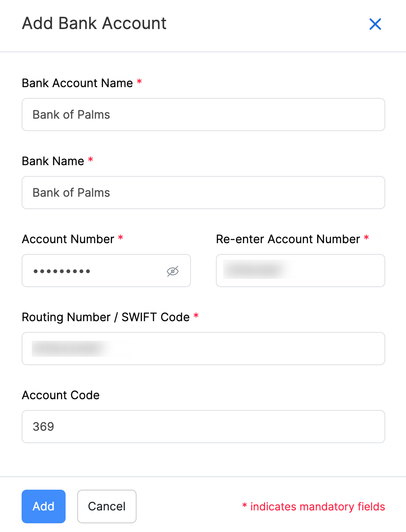Screen dimensions: 406x532
Task: Cancel adding the bank account
Action: (107, 506)
